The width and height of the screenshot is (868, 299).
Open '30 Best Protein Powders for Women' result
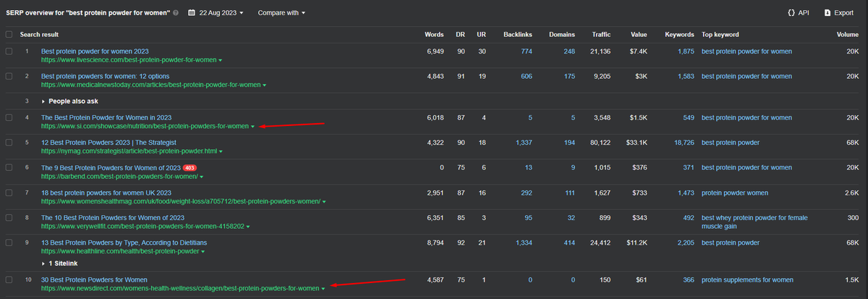coord(94,279)
